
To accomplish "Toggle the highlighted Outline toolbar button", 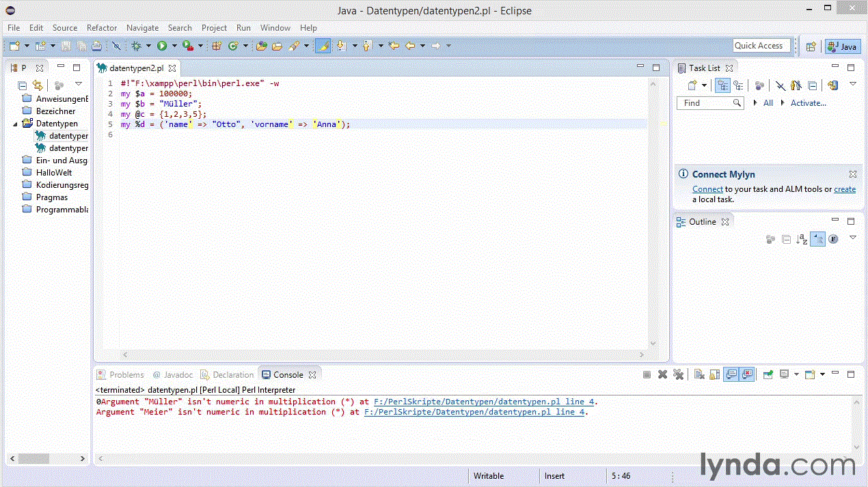I will [x=817, y=239].
